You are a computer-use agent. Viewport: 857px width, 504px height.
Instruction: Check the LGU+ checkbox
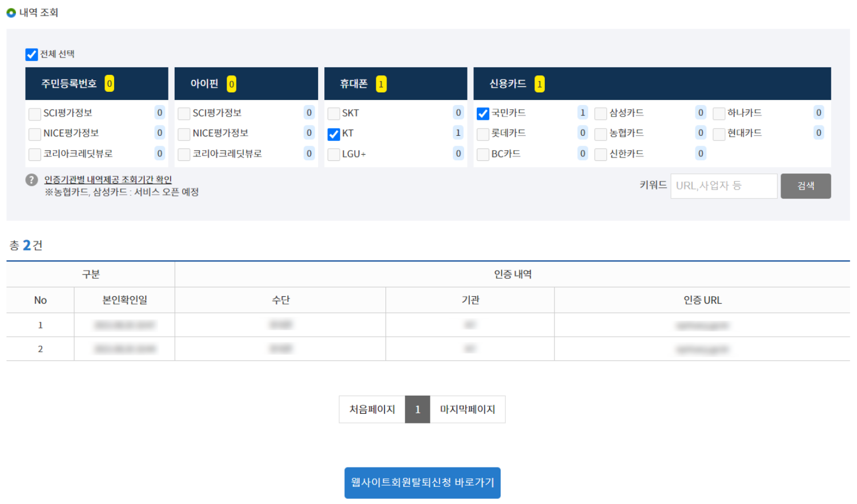333,154
